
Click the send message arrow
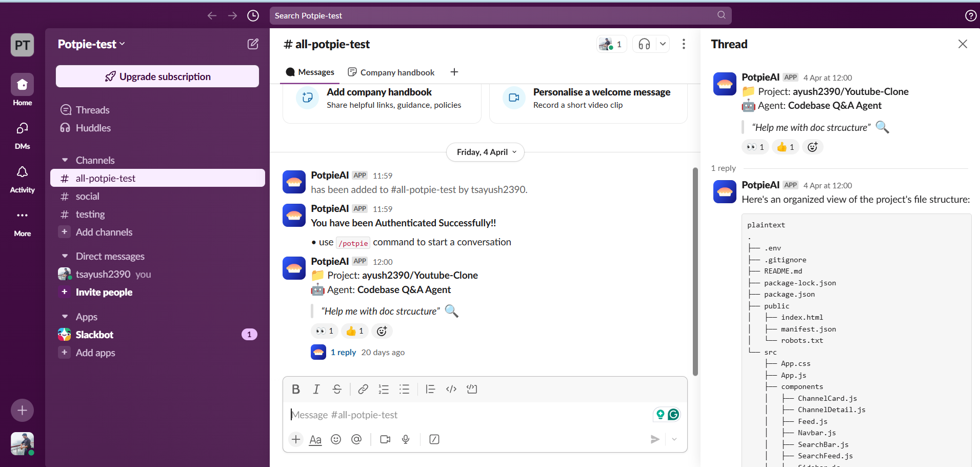click(655, 439)
